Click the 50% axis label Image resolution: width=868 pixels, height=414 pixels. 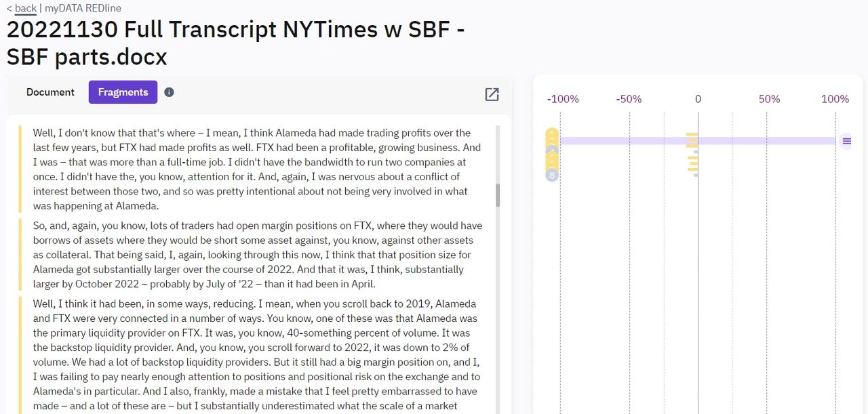coord(769,99)
